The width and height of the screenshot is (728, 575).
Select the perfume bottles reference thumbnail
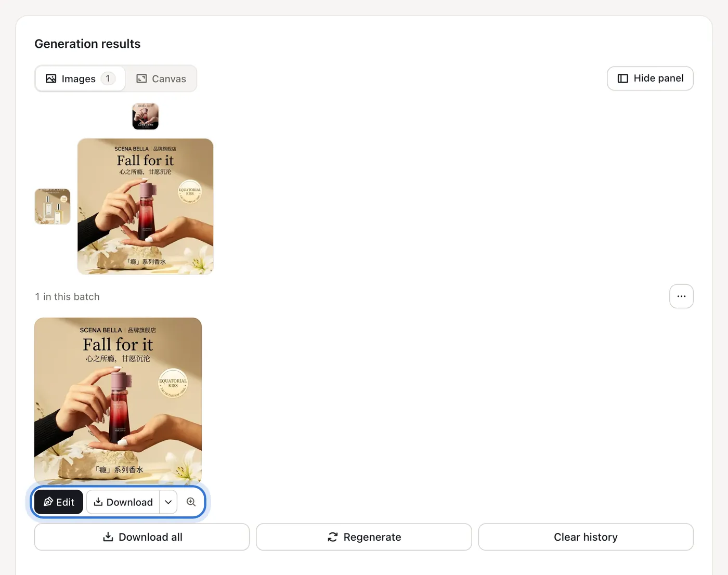click(53, 206)
